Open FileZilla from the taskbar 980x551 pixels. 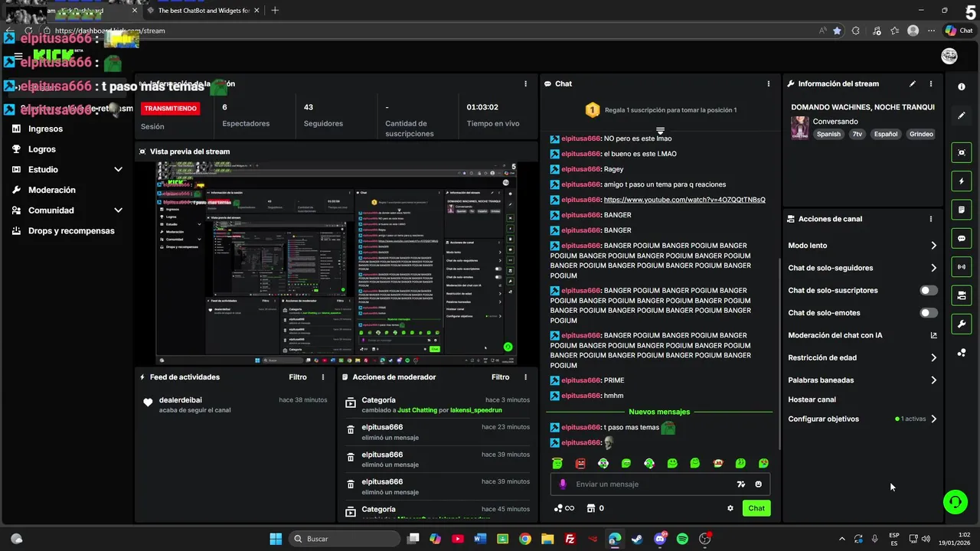point(570,539)
